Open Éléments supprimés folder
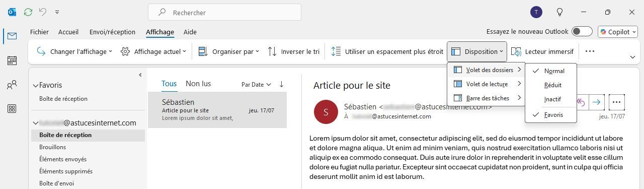 click(66, 171)
